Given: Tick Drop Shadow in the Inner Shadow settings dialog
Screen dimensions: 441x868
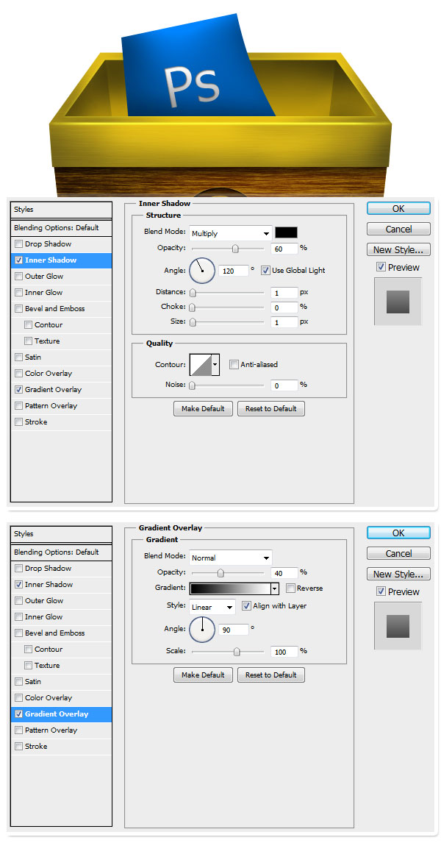Looking at the screenshot, I should (x=19, y=244).
